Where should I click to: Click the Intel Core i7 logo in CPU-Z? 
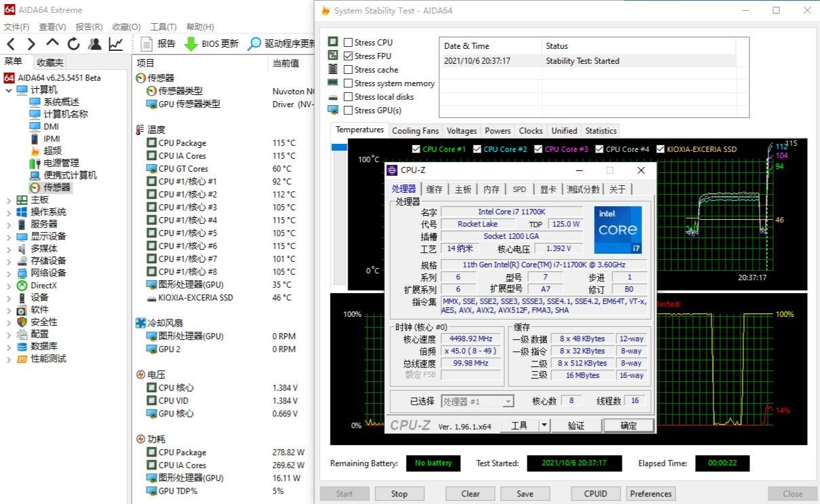point(618,229)
